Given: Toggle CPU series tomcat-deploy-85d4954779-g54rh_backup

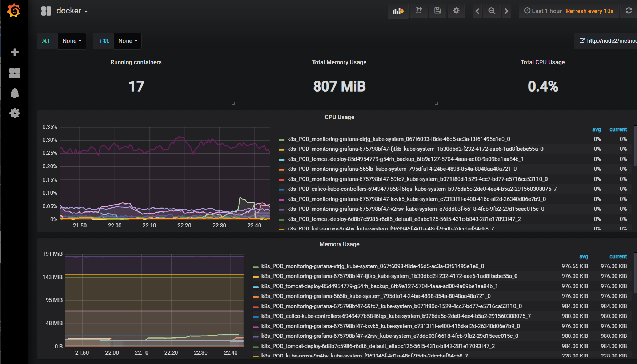Looking at the screenshot, I should (405, 159).
